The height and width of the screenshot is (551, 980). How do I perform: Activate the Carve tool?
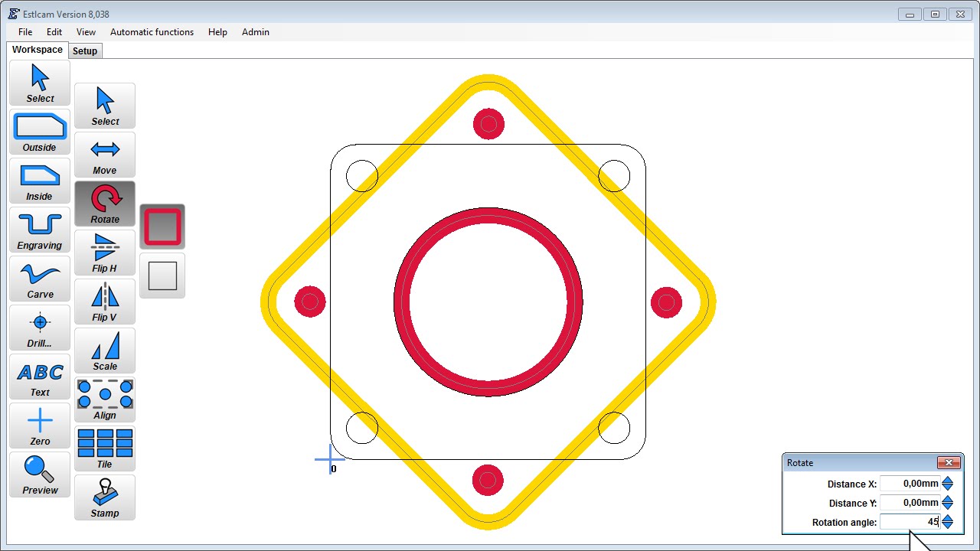coord(40,279)
